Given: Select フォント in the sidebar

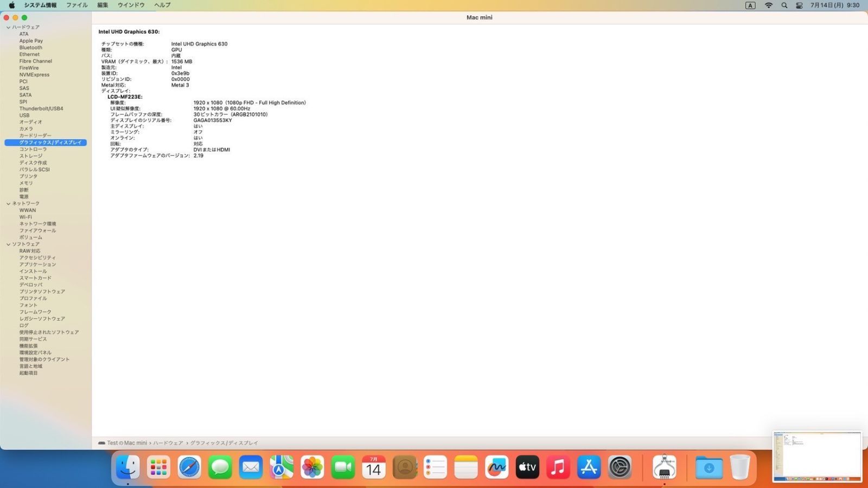Looking at the screenshot, I should (28, 305).
